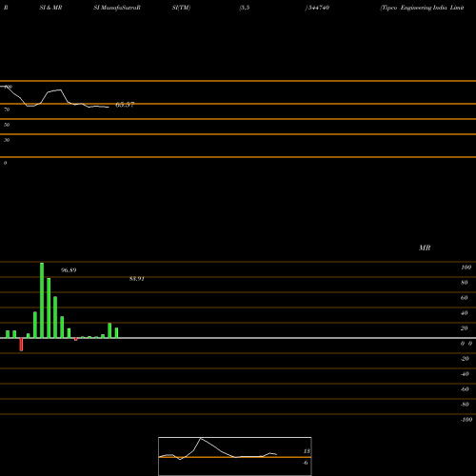The image size is (476, 476).
Task: Click the 30 level label on RSI axis
Action: click(7, 140)
